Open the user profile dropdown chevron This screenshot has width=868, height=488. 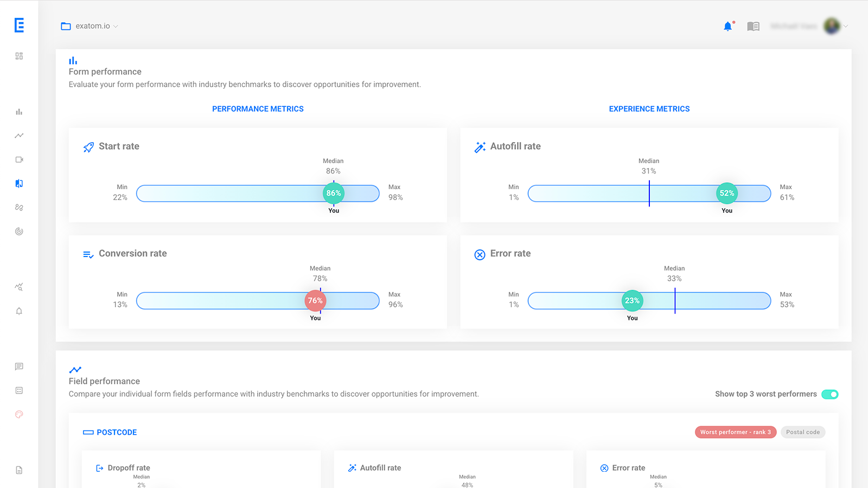[x=846, y=26]
